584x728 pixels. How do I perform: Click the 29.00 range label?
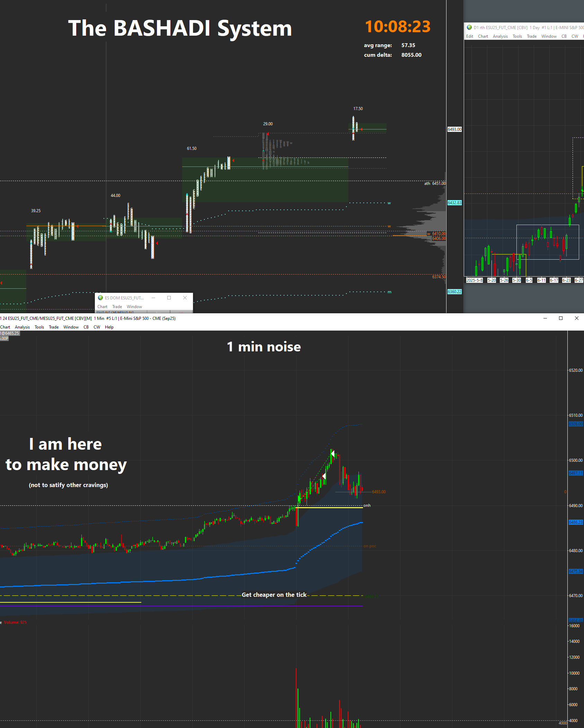click(x=268, y=124)
